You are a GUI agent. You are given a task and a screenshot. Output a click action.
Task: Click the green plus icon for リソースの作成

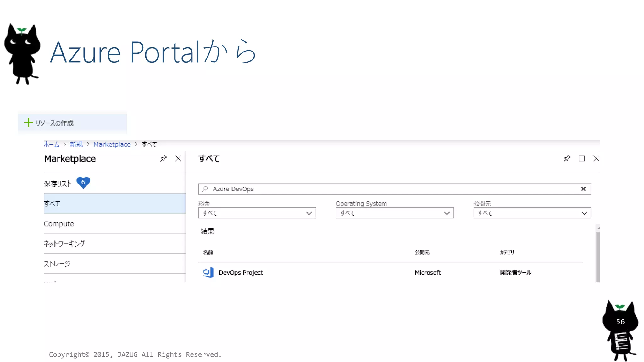pos(28,123)
